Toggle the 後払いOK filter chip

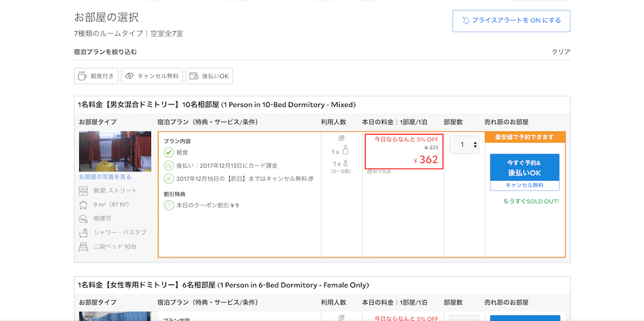tap(209, 76)
